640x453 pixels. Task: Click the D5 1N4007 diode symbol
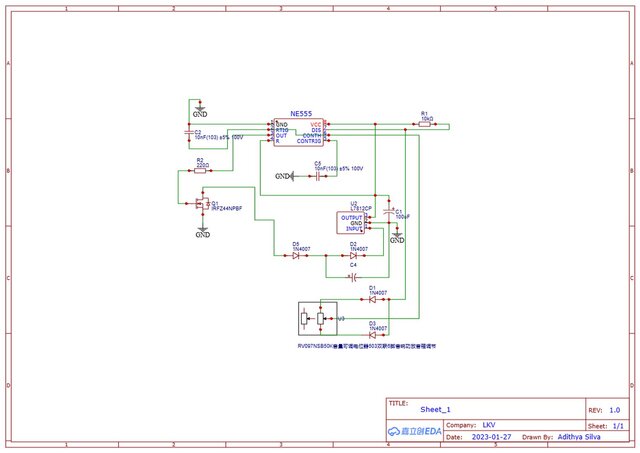[x=296, y=255]
